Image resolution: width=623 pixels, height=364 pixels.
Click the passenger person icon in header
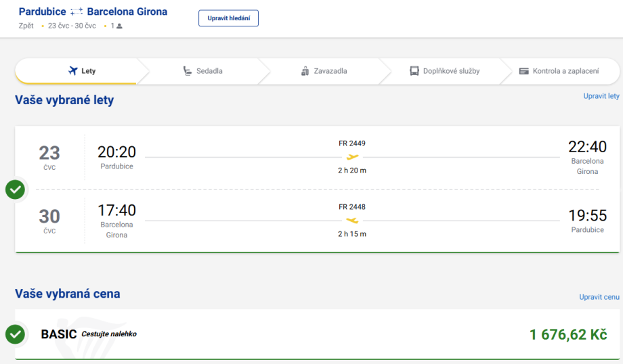tap(120, 26)
